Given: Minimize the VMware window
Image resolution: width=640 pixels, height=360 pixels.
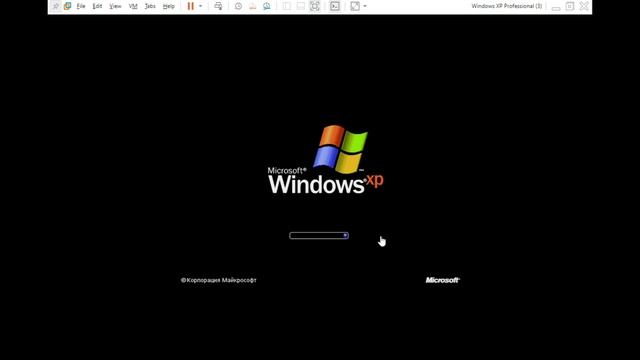Looking at the screenshot, I should coord(556,7).
